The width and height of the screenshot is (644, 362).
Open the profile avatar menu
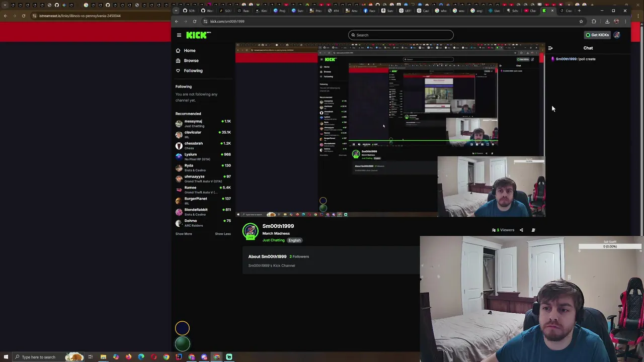pos(617,35)
